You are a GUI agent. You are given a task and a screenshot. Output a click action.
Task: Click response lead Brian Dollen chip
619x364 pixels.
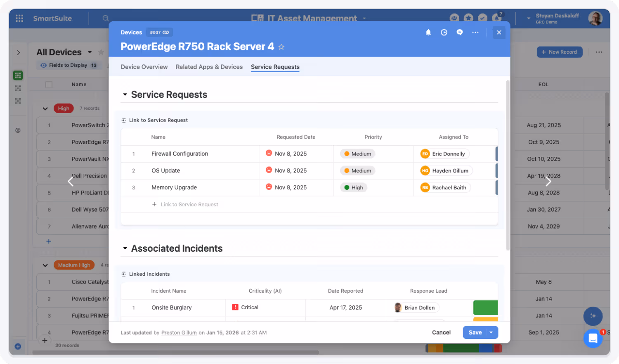(x=416, y=308)
